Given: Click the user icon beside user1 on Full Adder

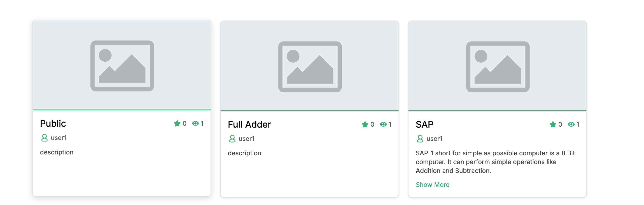Looking at the screenshot, I should coord(232,139).
